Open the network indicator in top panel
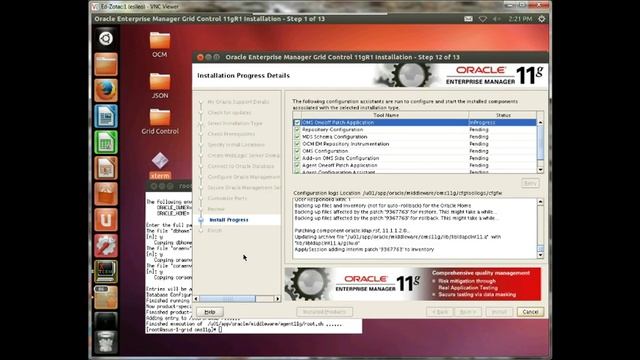Viewport: 640px width, 360px height. pos(482,19)
